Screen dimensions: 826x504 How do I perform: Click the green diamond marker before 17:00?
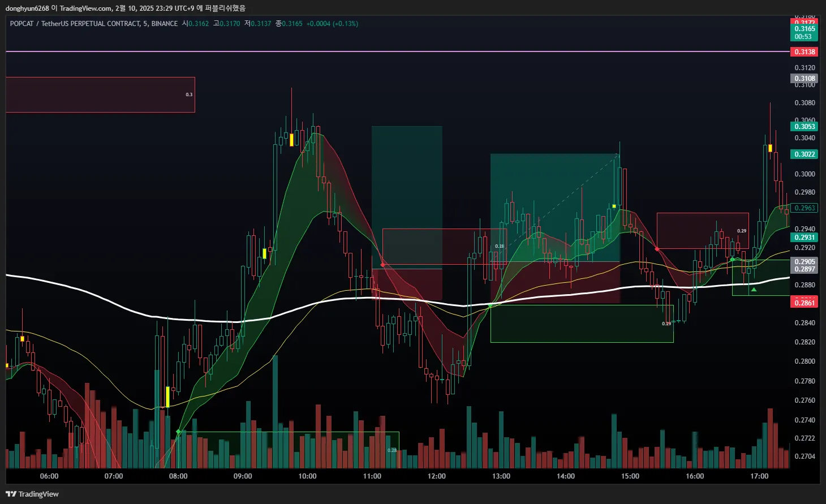coord(732,259)
